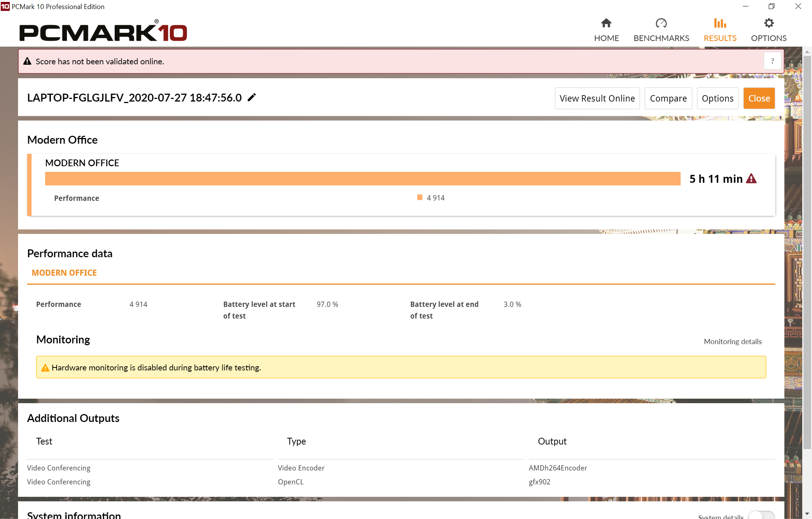Click the Output column header
Screen dimensions: 812x519
552,441
